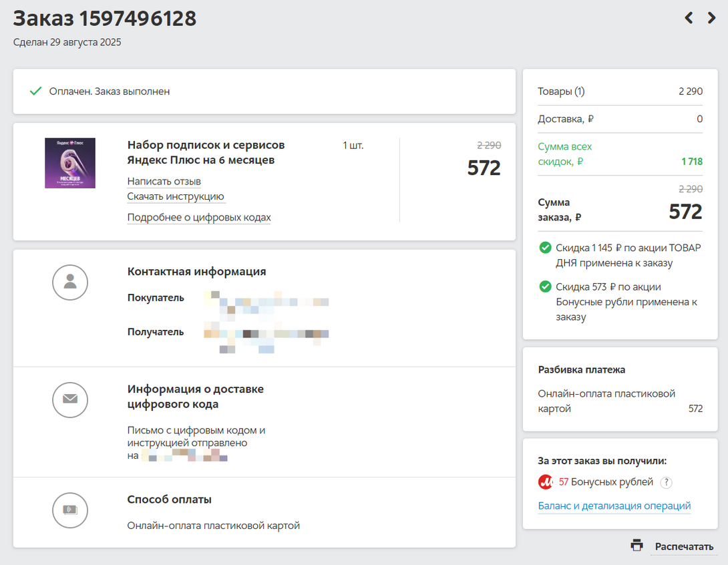Click the red M bonus rubles icon
Viewport: 728px width, 565px height.
[x=546, y=482]
